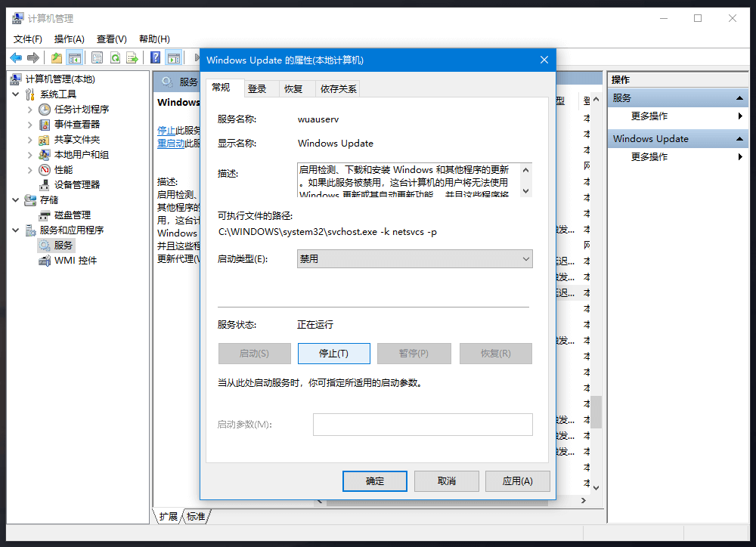The height and width of the screenshot is (547, 756).
Task: Click the blue Back arrow in the toolbar
Action: tap(16, 58)
